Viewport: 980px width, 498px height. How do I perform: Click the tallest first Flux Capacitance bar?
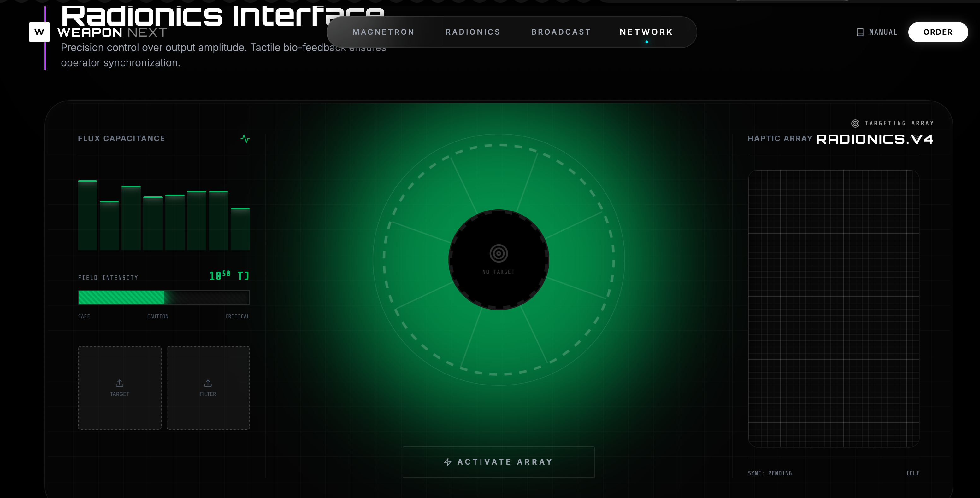point(87,215)
